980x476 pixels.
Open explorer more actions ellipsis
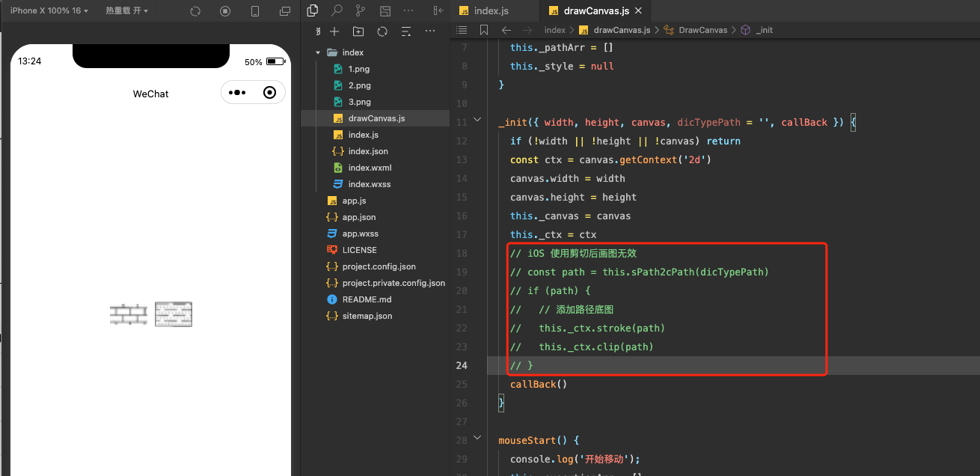[430, 31]
